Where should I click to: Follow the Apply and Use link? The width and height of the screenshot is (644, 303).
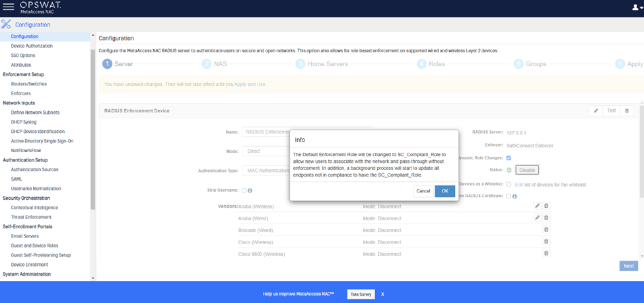tap(250, 84)
